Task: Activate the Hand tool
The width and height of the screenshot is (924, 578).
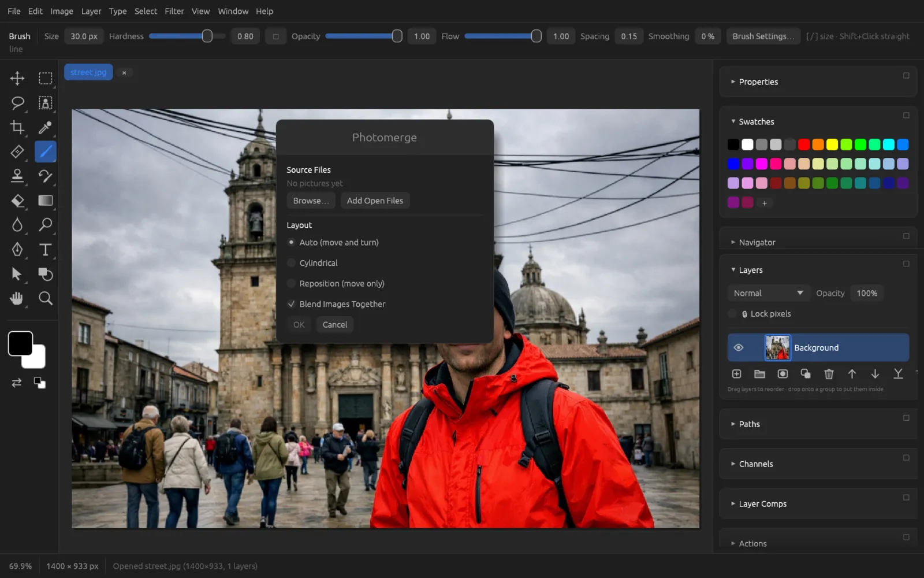Action: click(x=17, y=298)
